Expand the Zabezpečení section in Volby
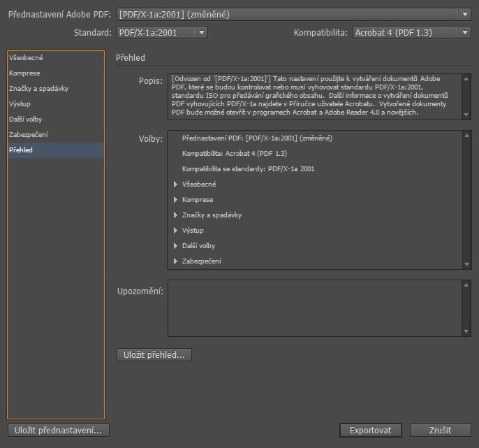Screen dimensions: 479x448 point(176,261)
